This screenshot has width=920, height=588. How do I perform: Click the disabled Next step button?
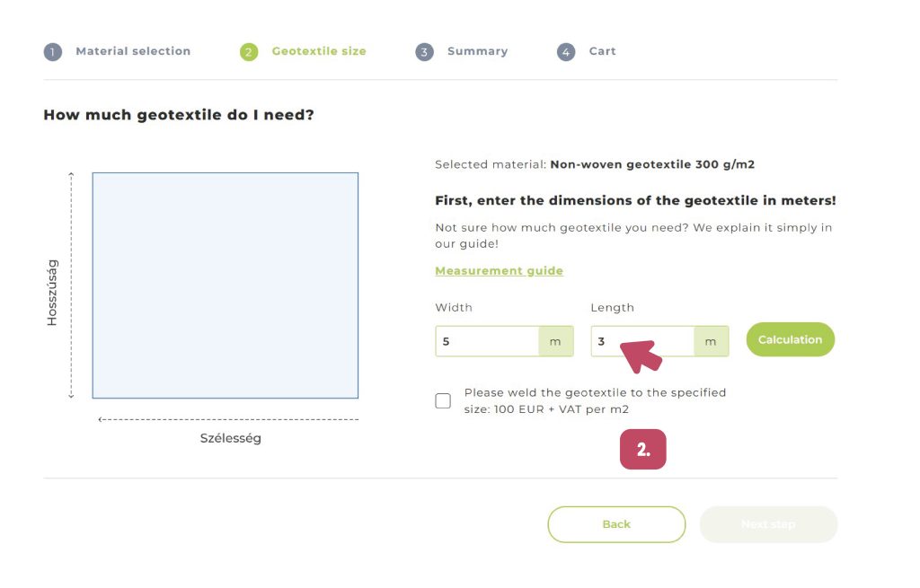pyautogui.click(x=768, y=524)
